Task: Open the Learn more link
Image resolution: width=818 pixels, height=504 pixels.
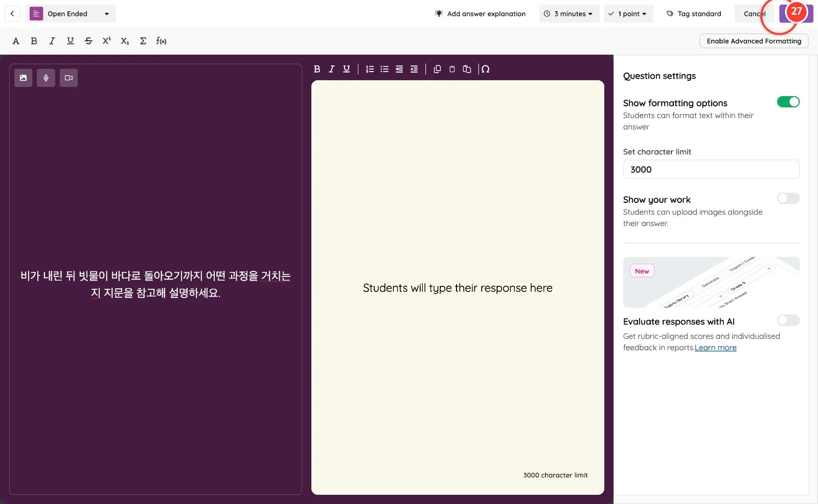Action: tap(715, 348)
